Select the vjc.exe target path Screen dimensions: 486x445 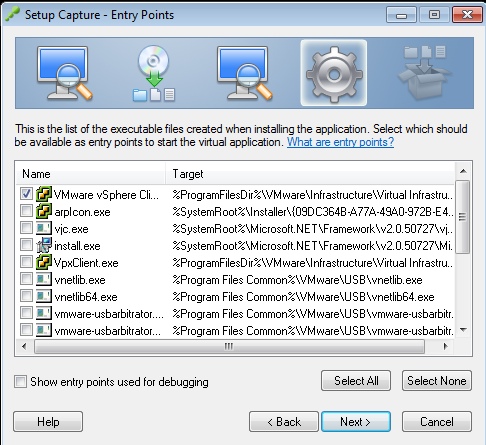coord(313,229)
